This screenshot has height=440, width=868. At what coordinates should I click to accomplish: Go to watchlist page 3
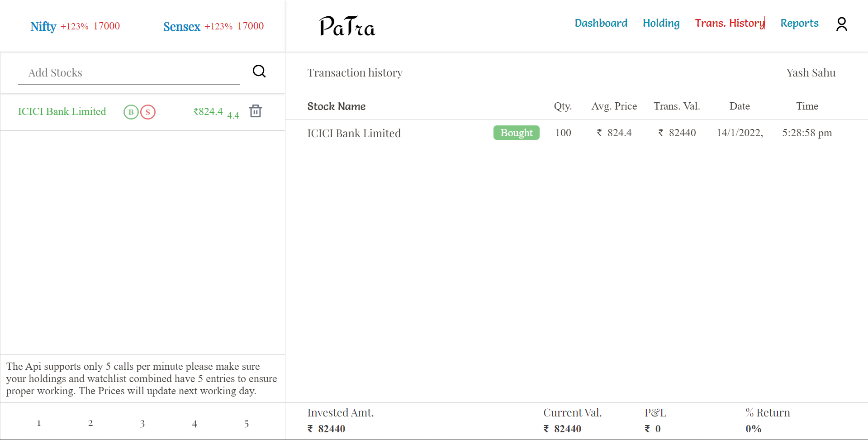[142, 424]
